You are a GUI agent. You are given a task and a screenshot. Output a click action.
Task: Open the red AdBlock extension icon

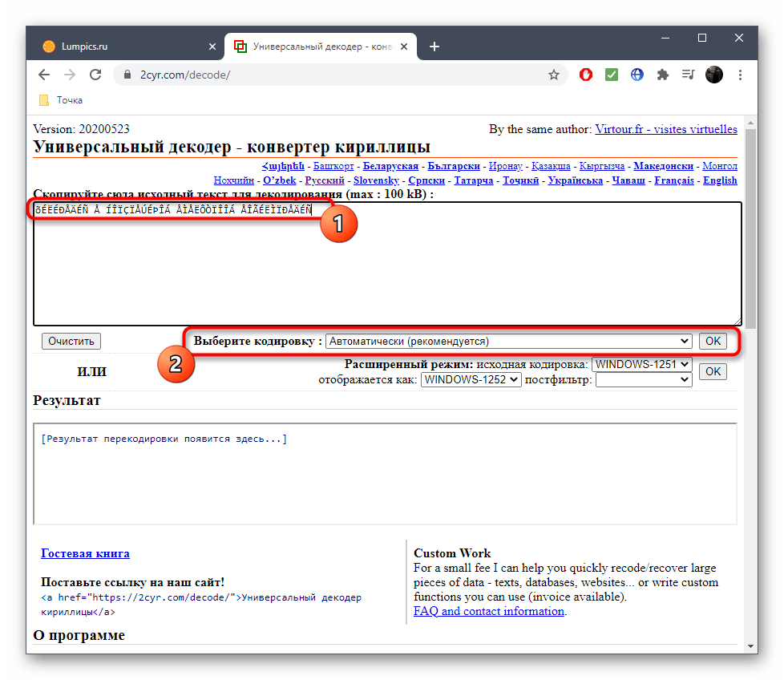tap(586, 75)
